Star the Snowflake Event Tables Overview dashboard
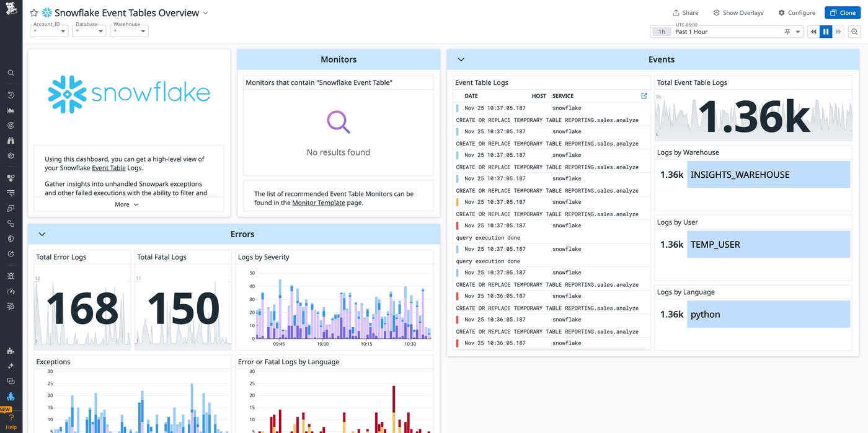This screenshot has width=868, height=433. (x=33, y=12)
